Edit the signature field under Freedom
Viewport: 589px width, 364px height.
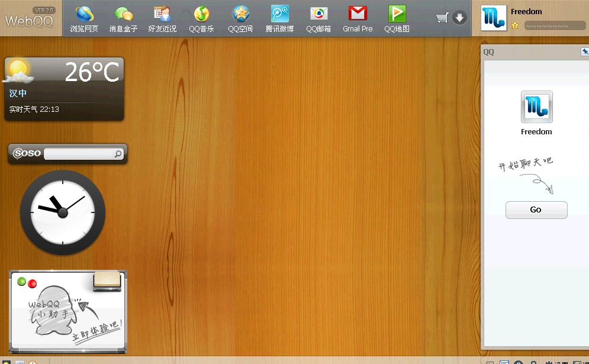point(555,26)
